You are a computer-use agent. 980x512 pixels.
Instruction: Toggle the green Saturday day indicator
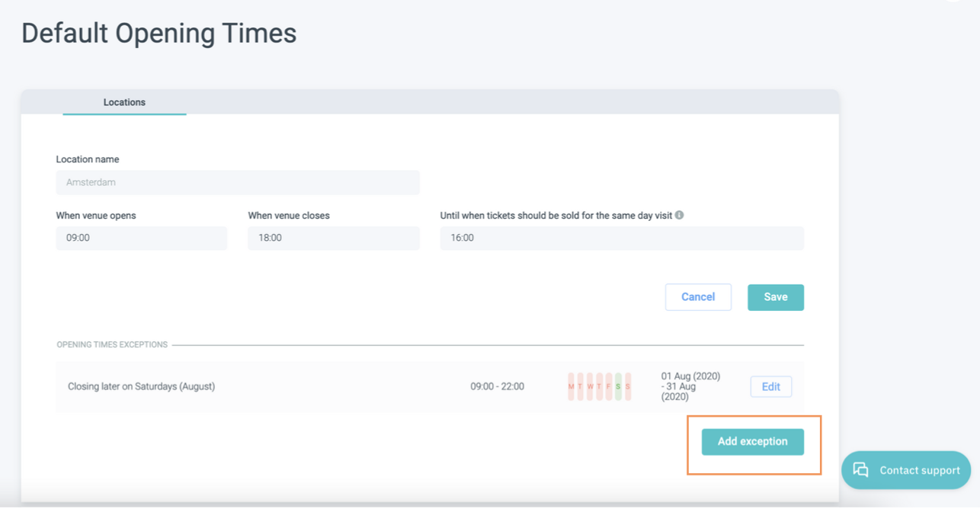click(618, 386)
